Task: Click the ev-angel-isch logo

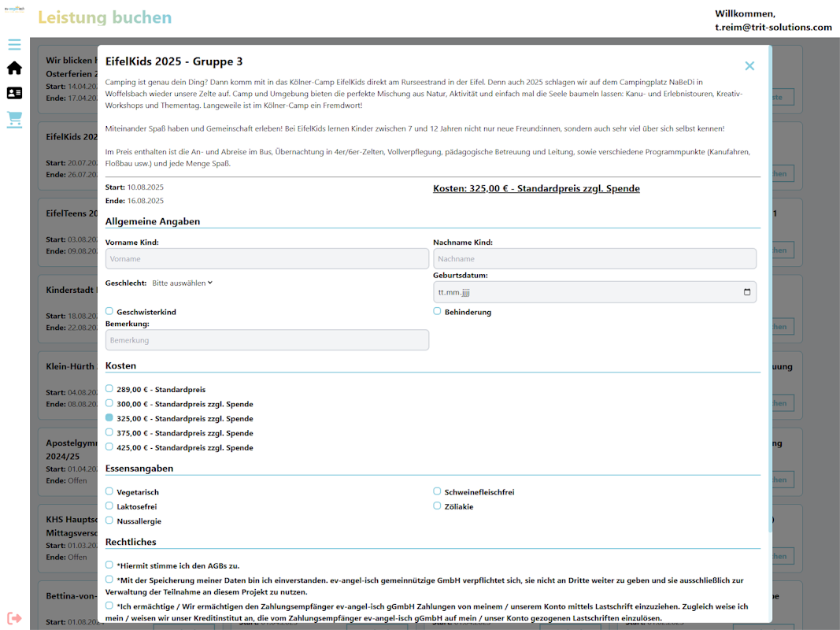Action: (x=14, y=9)
